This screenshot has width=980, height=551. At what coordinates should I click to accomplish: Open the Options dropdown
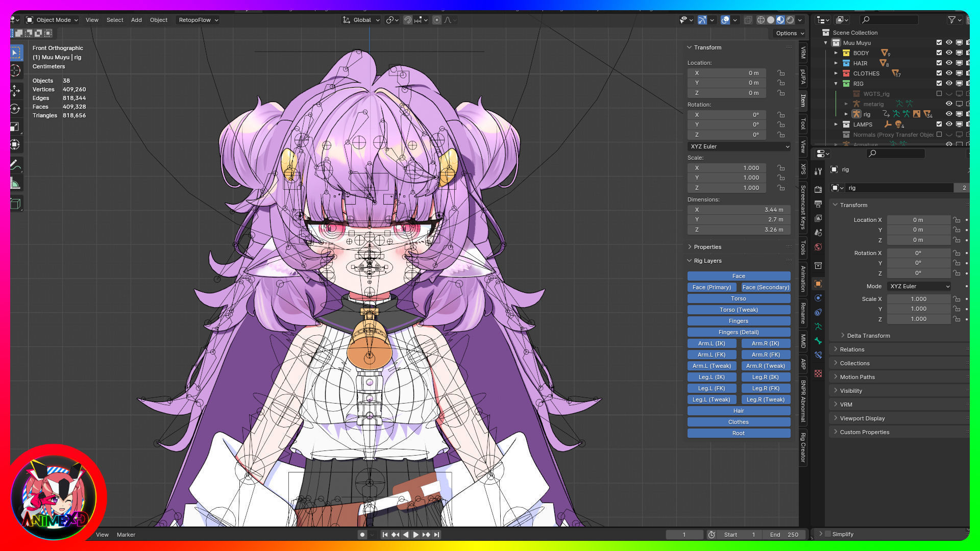pyautogui.click(x=789, y=33)
